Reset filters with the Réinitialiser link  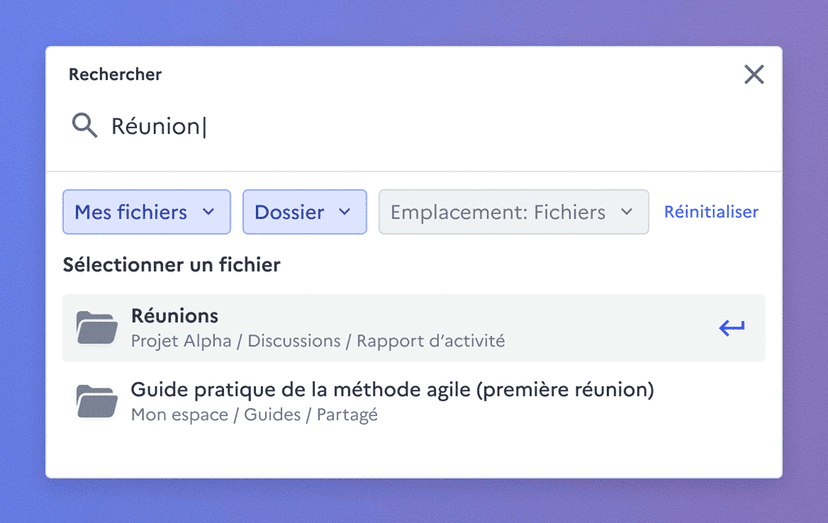click(x=711, y=212)
